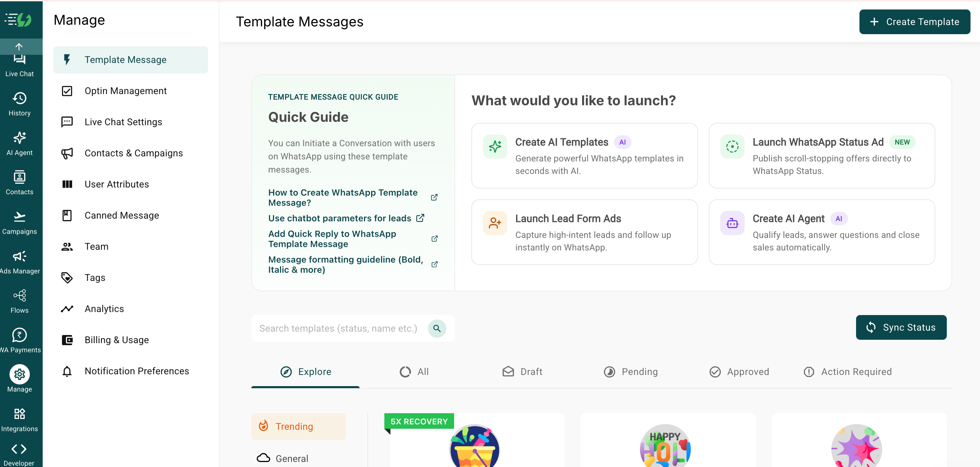
Task: Click the up arrow in the sidebar
Action: 19,47
